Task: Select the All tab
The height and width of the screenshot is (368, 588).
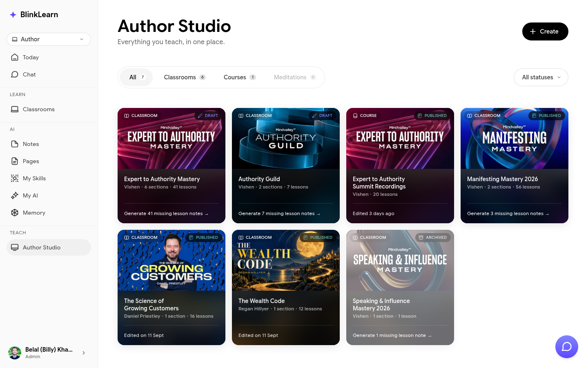Action: [x=136, y=77]
